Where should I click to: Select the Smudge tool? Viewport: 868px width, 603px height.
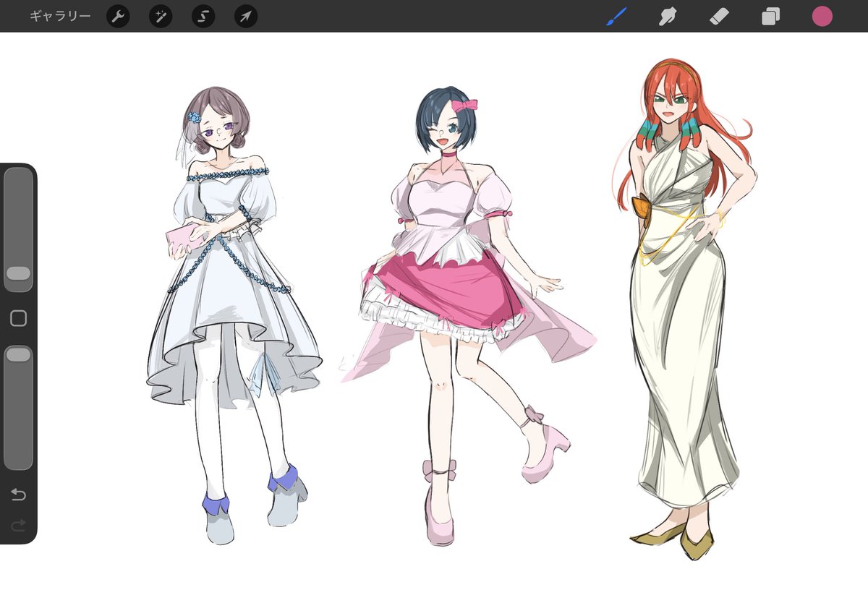click(x=668, y=16)
